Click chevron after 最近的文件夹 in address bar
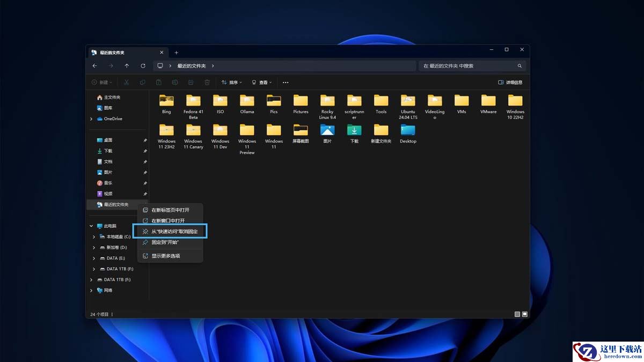Image resolution: width=644 pixels, height=362 pixels. pyautogui.click(x=213, y=66)
